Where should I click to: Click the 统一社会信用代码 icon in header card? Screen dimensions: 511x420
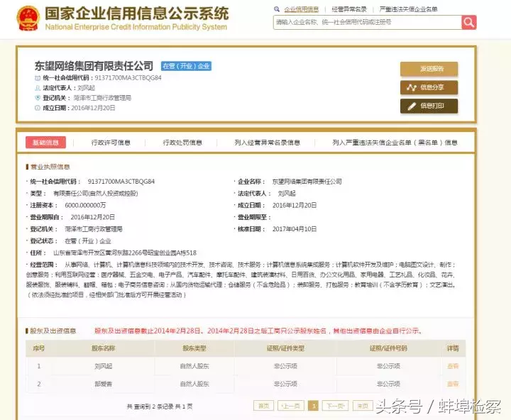click(38, 78)
